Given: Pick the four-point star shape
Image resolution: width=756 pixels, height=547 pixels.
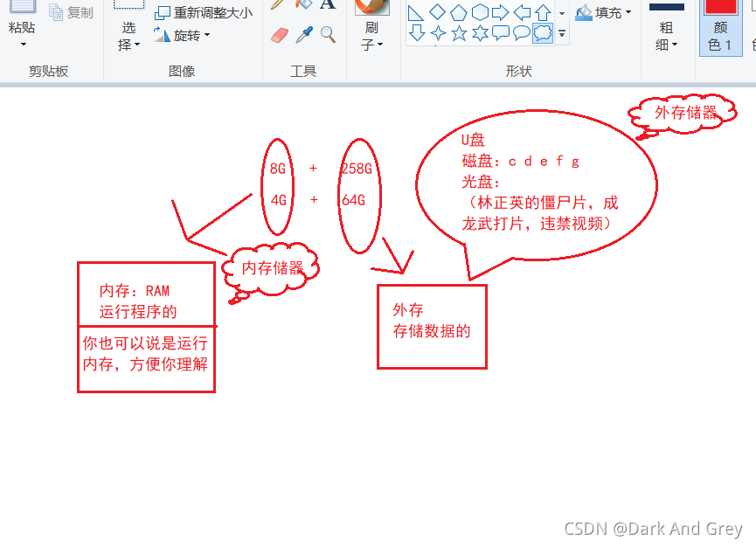Looking at the screenshot, I should [x=438, y=33].
